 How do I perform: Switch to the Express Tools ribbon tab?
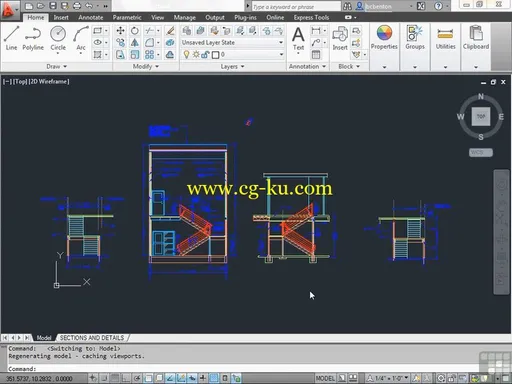tap(311, 17)
